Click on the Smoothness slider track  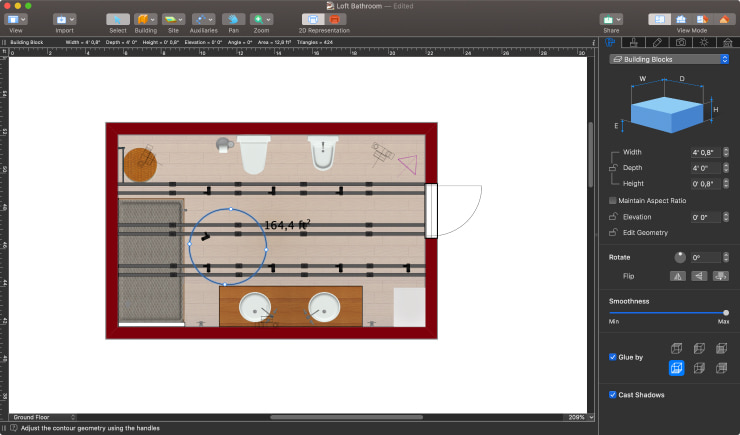coord(667,312)
